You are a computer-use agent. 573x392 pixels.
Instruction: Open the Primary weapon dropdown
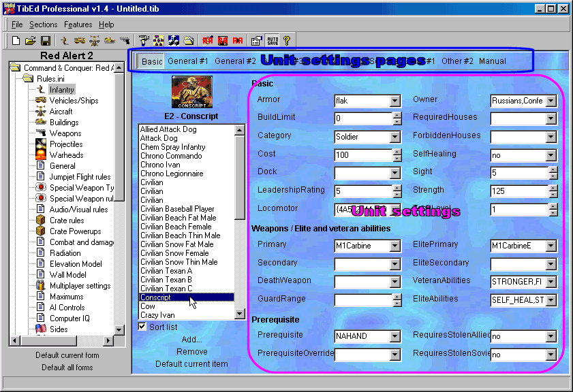click(395, 246)
